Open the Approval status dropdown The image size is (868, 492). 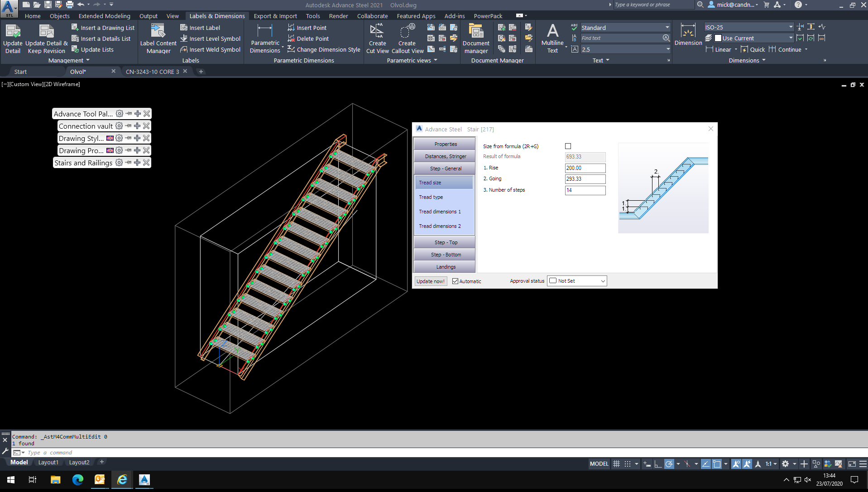tap(577, 281)
